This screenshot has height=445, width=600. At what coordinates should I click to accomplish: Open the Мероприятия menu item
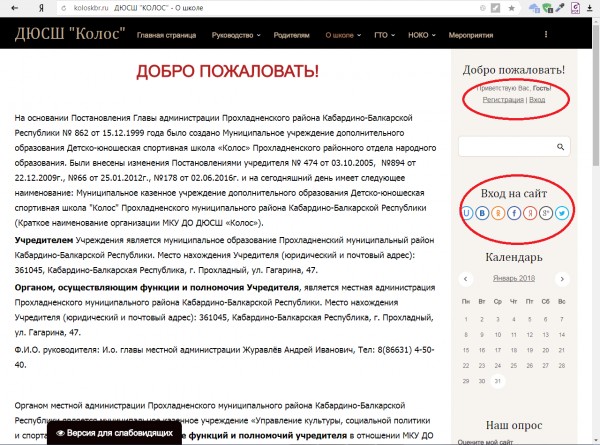coord(471,35)
